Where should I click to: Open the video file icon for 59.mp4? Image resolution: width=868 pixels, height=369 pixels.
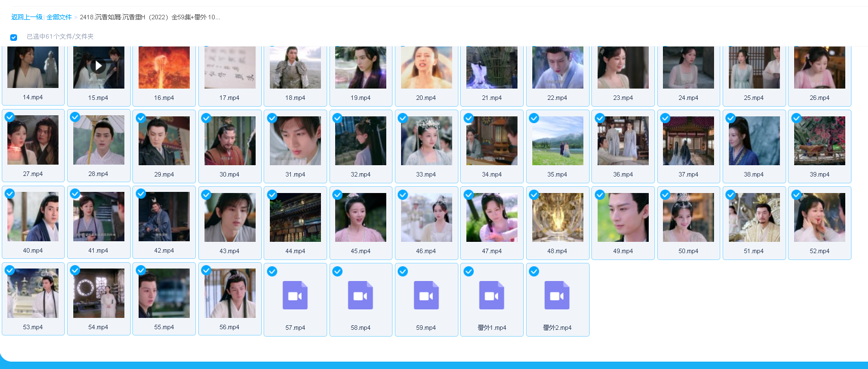426,295
